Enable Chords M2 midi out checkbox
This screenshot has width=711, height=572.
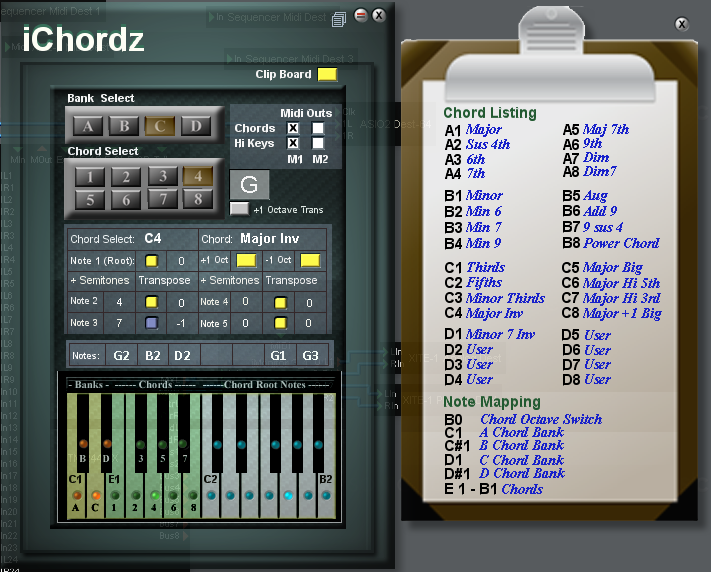(x=318, y=129)
